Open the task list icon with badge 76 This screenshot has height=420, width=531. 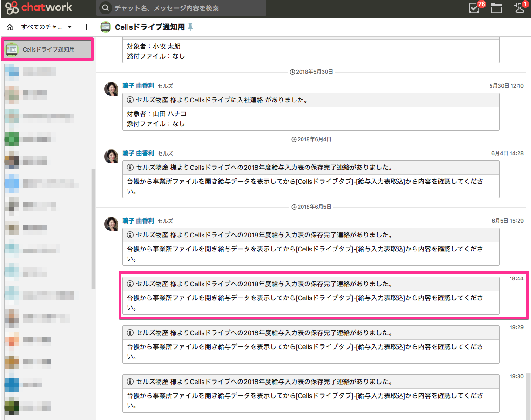point(474,7)
